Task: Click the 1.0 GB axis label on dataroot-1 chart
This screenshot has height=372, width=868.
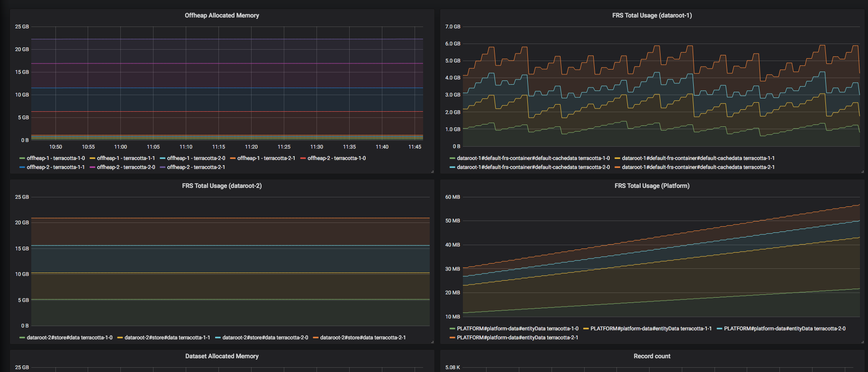Action: point(452,129)
